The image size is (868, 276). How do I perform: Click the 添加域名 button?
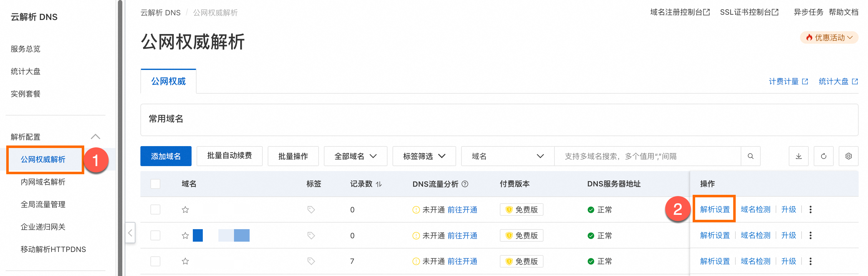click(166, 156)
